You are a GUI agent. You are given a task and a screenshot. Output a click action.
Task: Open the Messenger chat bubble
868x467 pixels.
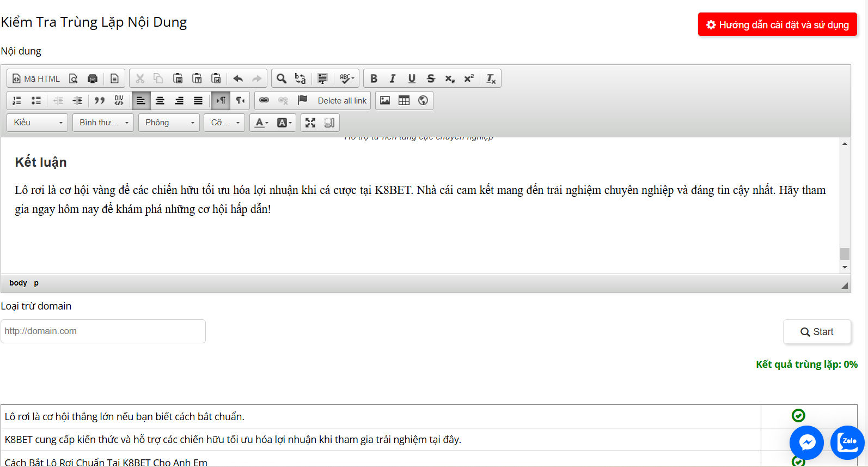tap(806, 442)
